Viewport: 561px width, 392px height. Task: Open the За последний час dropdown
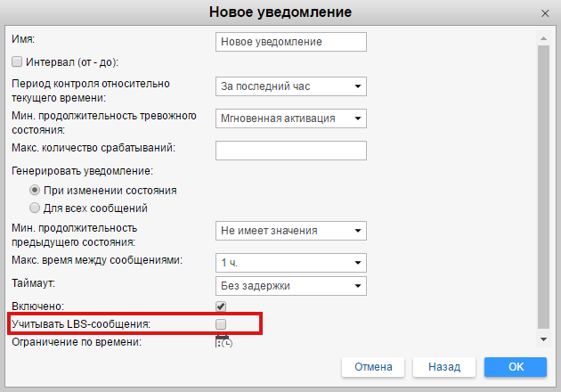pos(291,86)
